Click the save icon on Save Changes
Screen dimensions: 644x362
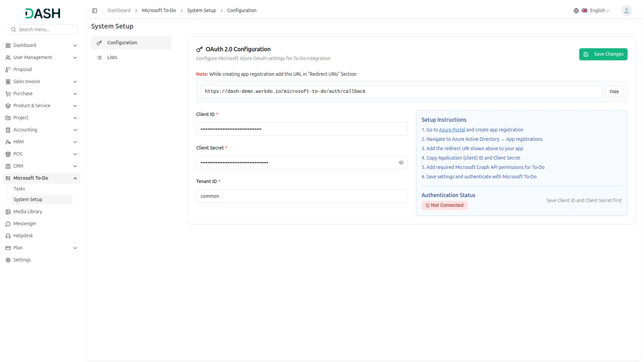(586, 54)
